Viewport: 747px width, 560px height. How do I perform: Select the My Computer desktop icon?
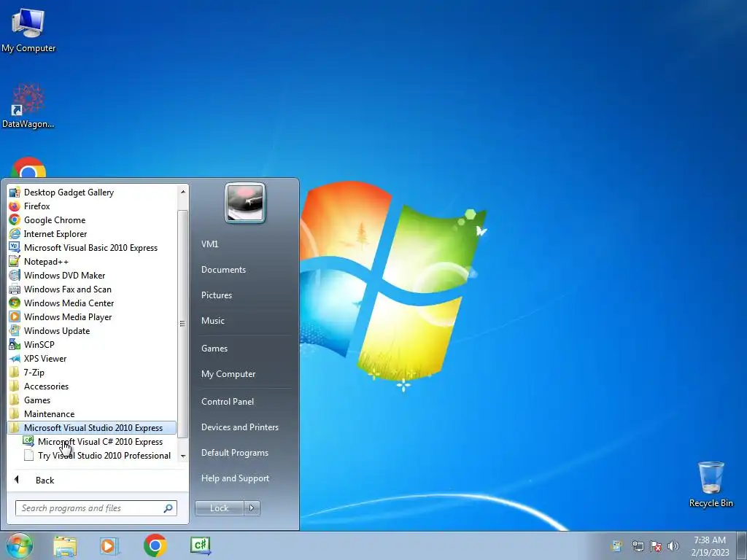28,31
